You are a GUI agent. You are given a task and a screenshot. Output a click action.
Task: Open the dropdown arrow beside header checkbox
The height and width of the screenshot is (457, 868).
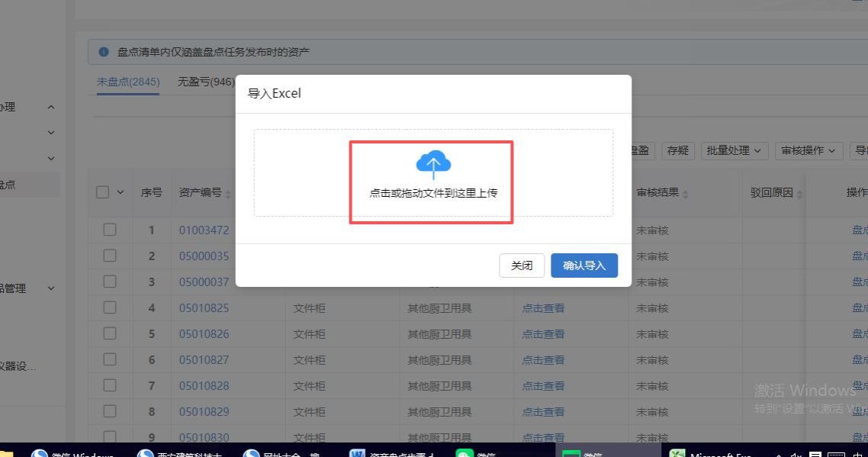121,193
